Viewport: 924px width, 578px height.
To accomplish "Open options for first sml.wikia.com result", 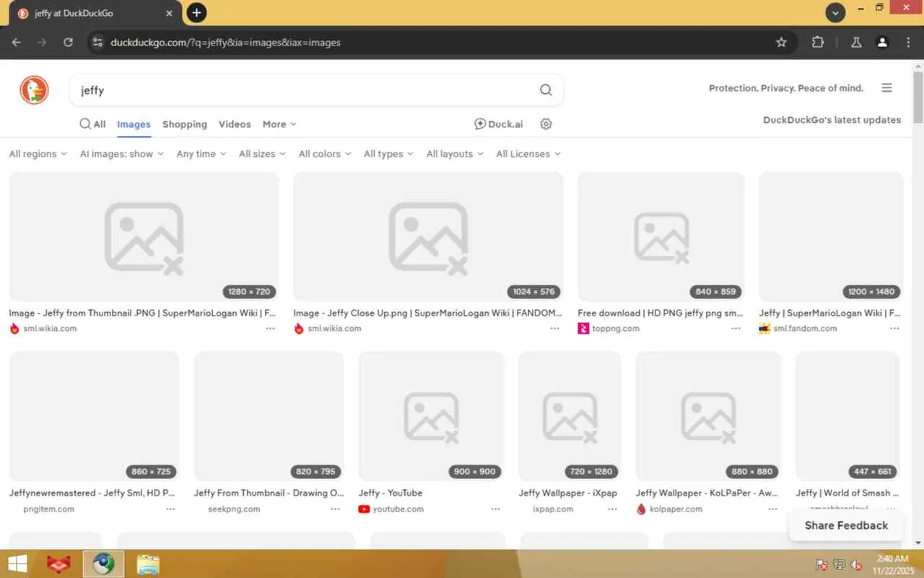I will (x=271, y=329).
